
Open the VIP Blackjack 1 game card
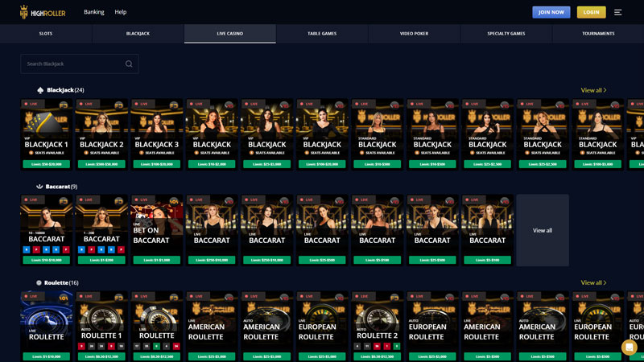tap(47, 134)
